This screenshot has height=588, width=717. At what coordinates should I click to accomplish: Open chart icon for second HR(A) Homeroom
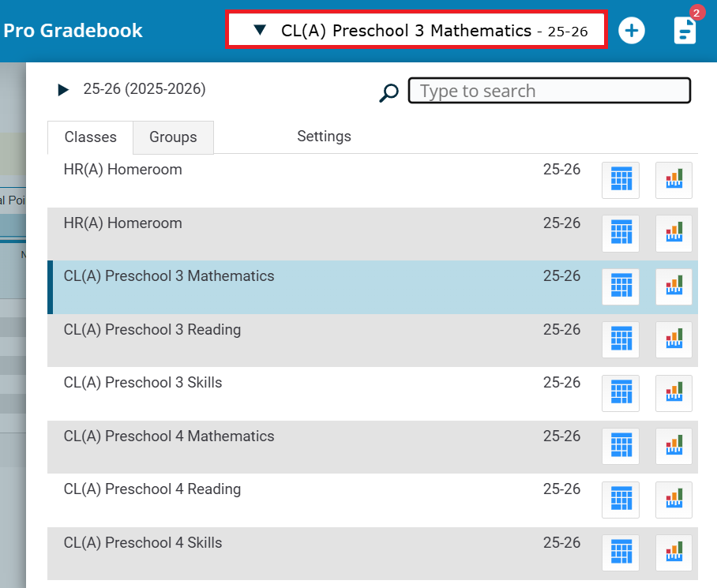674,233
